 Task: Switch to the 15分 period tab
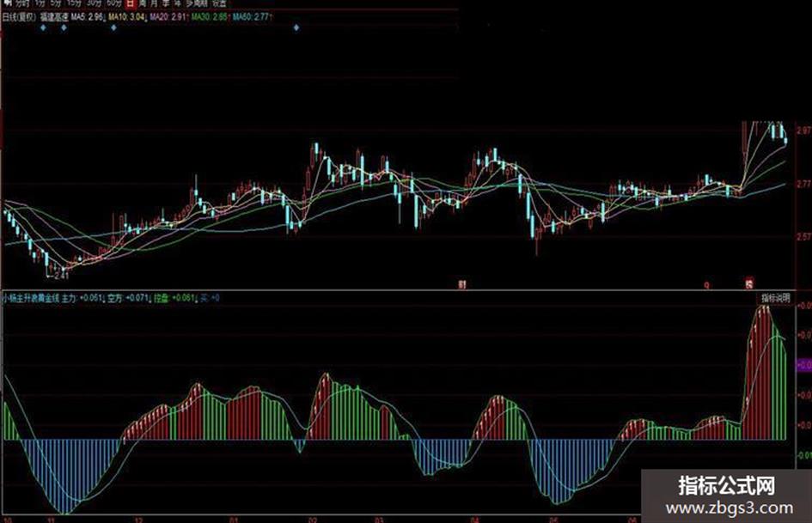[x=74, y=3]
